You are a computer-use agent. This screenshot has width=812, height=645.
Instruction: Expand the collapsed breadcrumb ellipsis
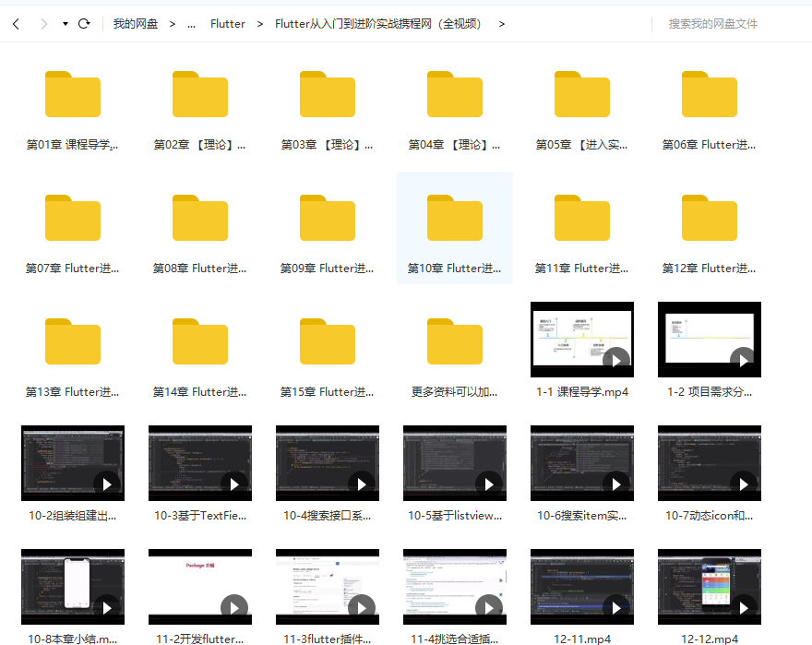point(192,23)
